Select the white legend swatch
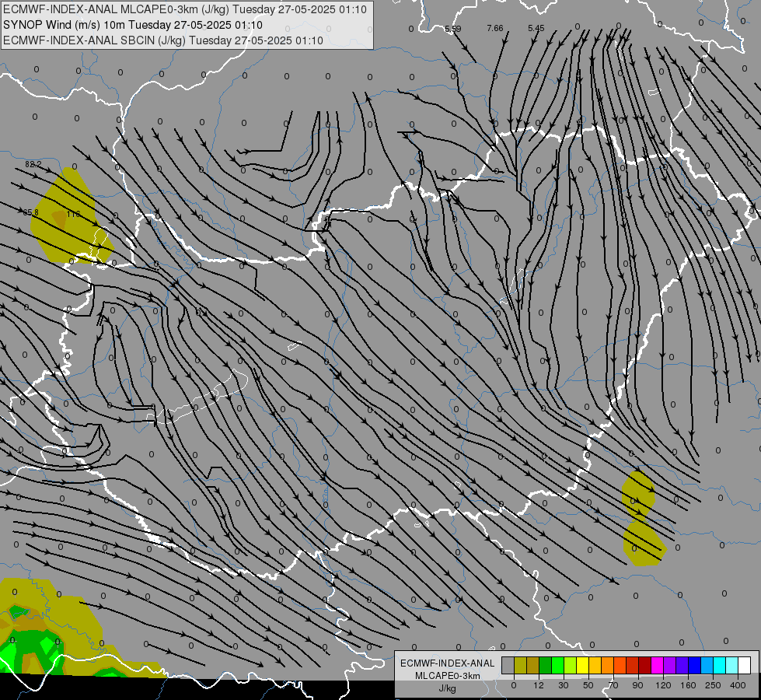Viewport: 761px width, 700px height. (745, 666)
